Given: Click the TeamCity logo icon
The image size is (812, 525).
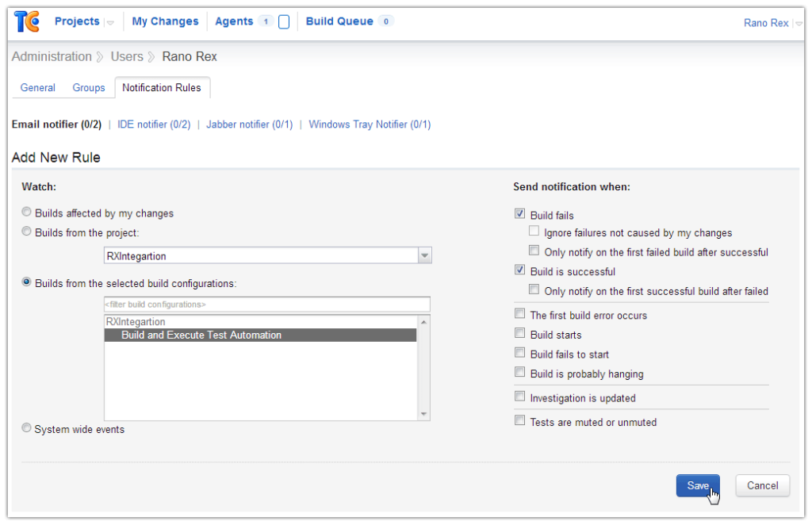Looking at the screenshot, I should (x=27, y=21).
